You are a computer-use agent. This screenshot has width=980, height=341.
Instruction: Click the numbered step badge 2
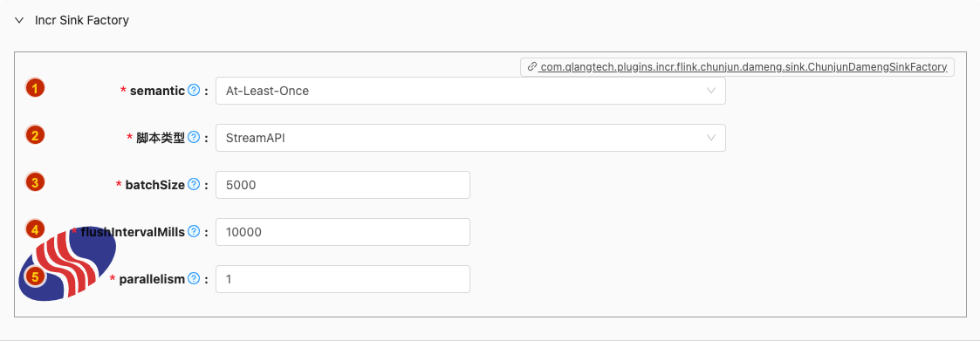[x=35, y=135]
